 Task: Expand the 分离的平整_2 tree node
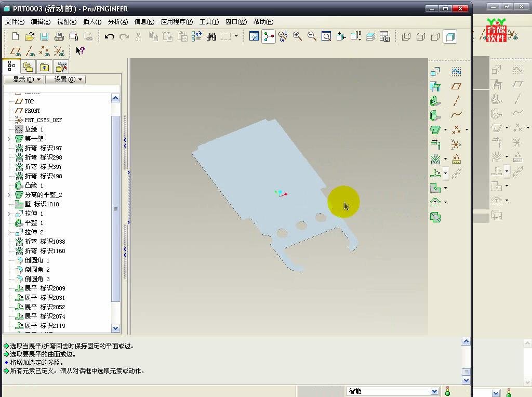tap(9, 195)
